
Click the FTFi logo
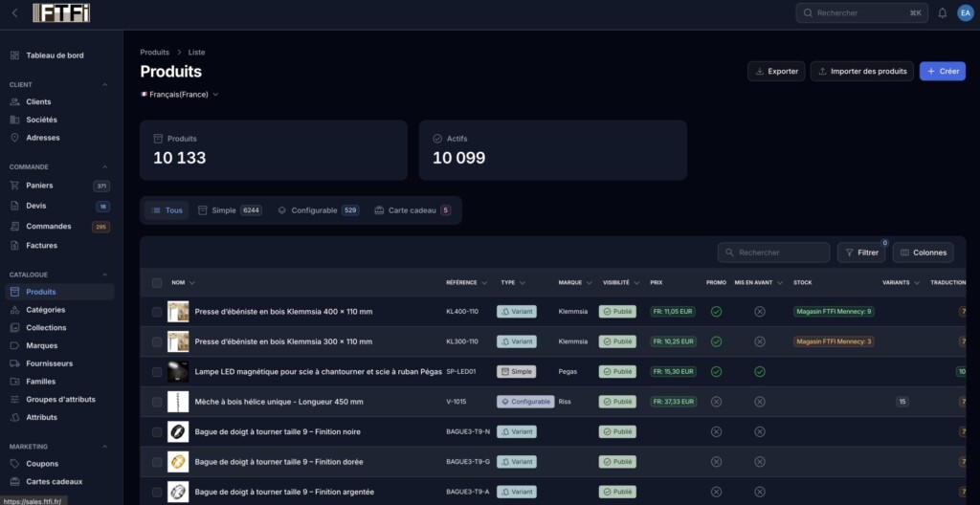(61, 12)
